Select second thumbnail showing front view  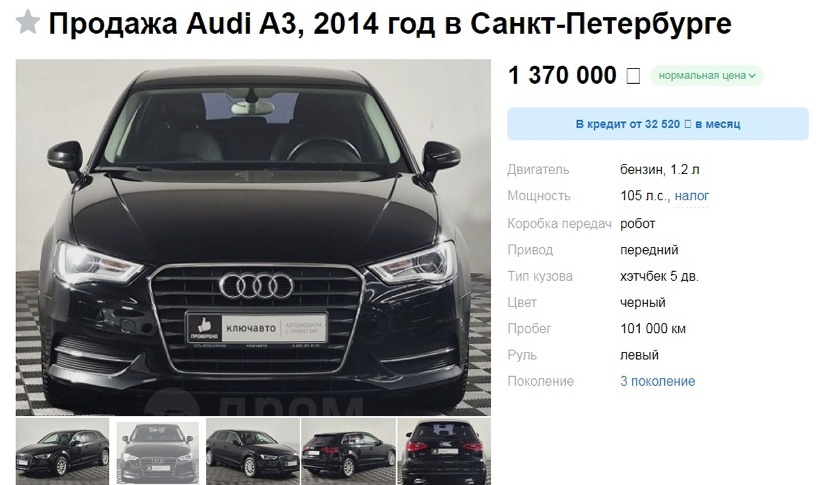[158, 452]
